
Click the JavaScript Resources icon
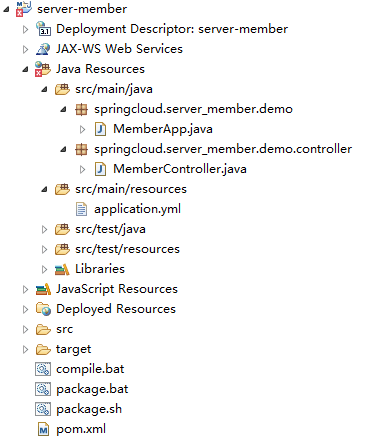[x=43, y=289]
